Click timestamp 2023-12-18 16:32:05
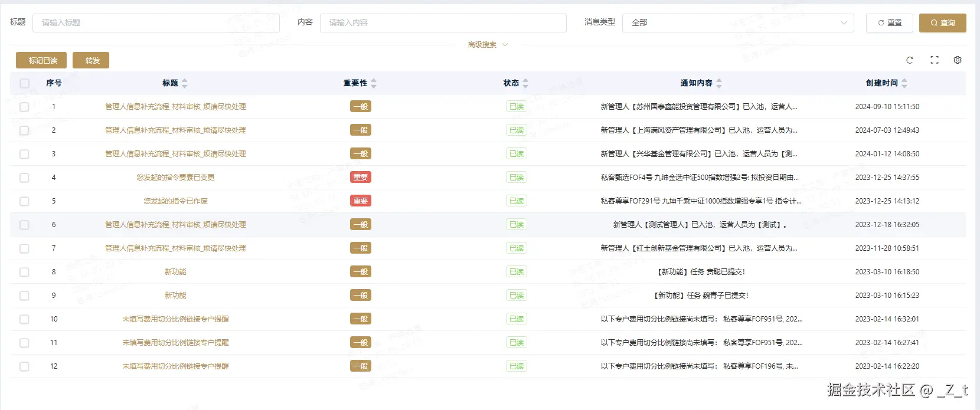This screenshot has width=980, height=410. (x=887, y=225)
